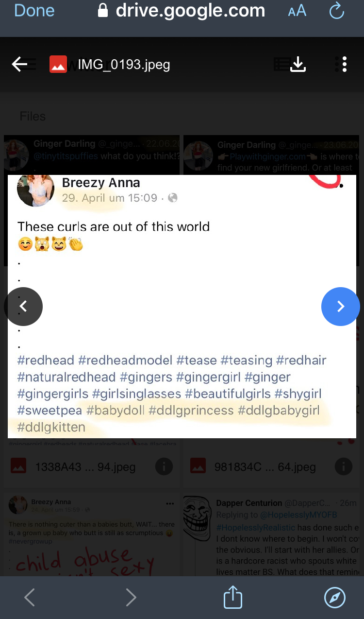Reload the page with the refresh icon
Image resolution: width=364 pixels, height=619 pixels.
pyautogui.click(x=336, y=11)
